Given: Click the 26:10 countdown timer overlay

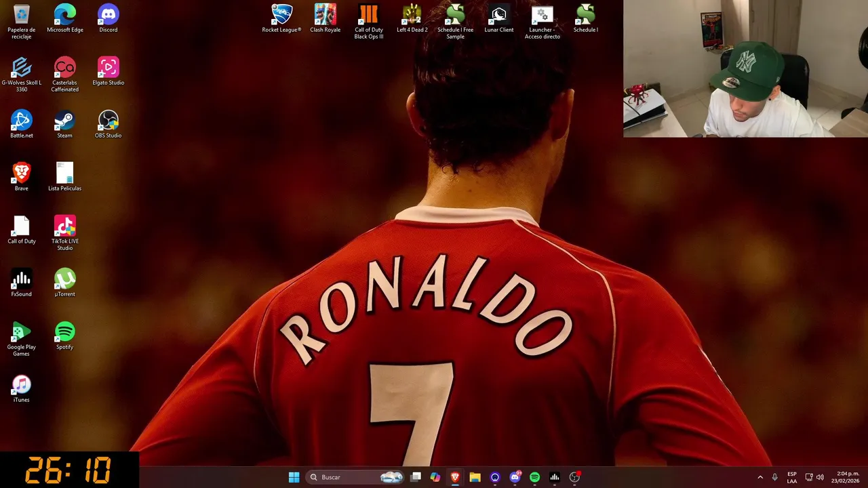Looking at the screenshot, I should point(69,470).
